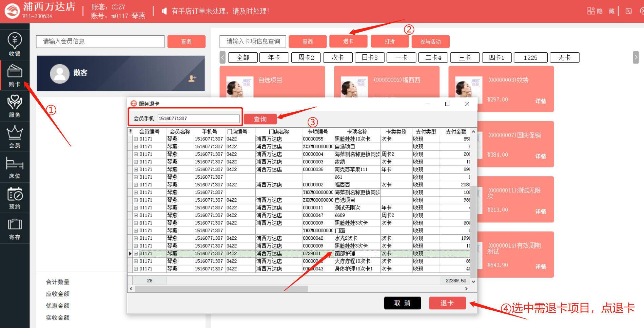Click the 会员手机 phone input field

click(198, 119)
